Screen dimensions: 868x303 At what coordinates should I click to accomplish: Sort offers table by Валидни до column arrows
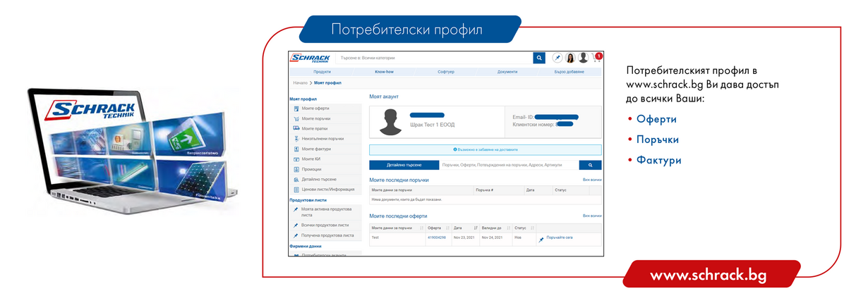click(508, 228)
